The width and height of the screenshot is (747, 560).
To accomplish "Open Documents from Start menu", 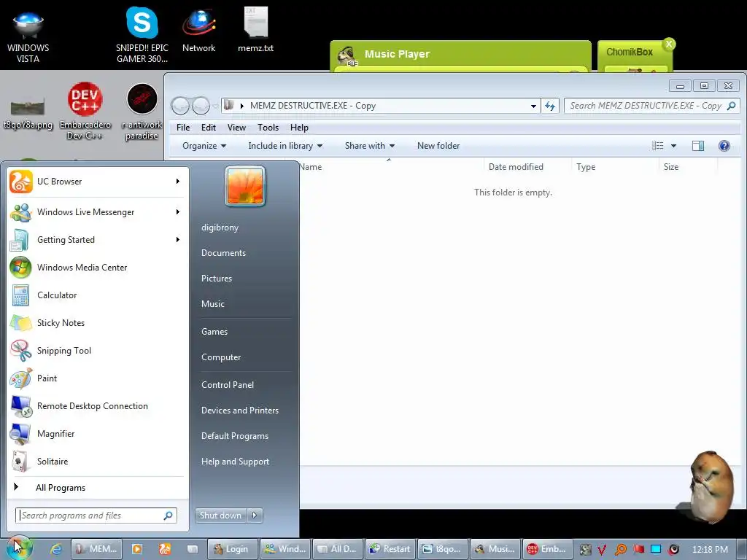I will pyautogui.click(x=223, y=253).
